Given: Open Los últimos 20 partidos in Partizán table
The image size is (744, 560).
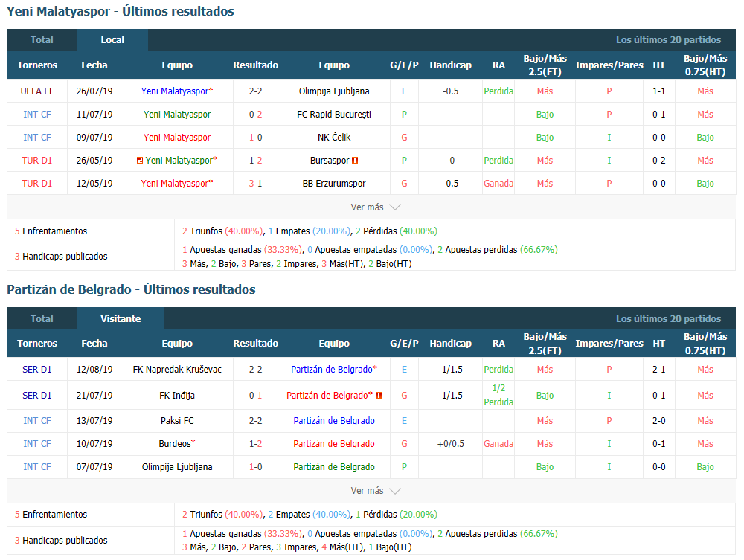Looking at the screenshot, I should coord(668,318).
